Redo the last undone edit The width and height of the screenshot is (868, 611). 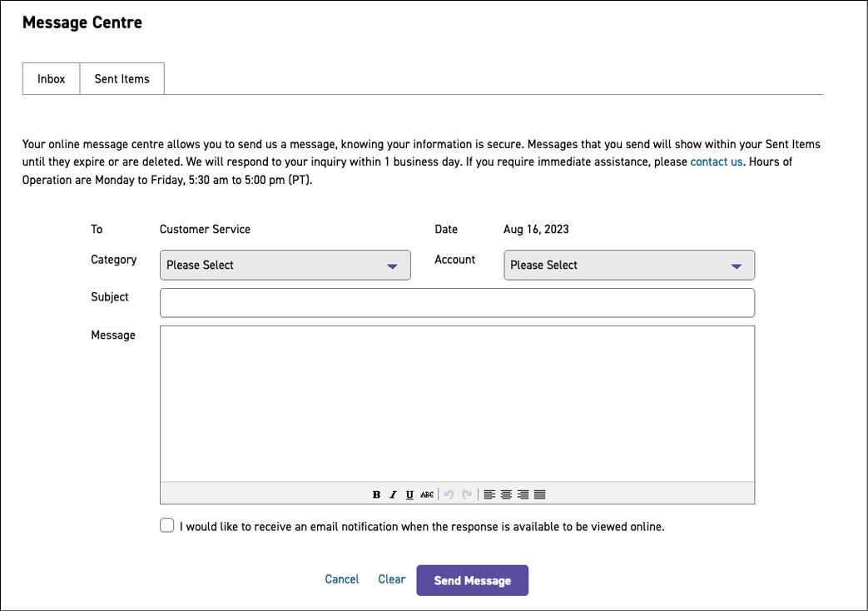[467, 494]
